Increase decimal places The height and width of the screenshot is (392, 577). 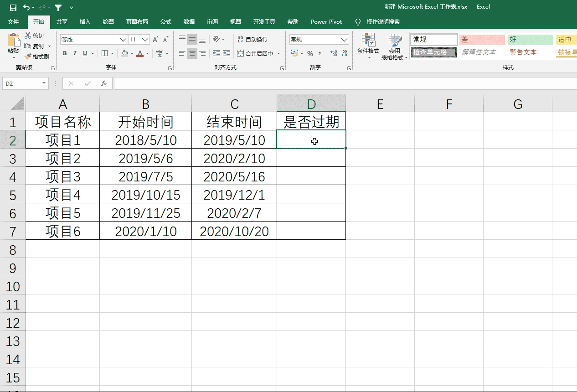(x=334, y=54)
